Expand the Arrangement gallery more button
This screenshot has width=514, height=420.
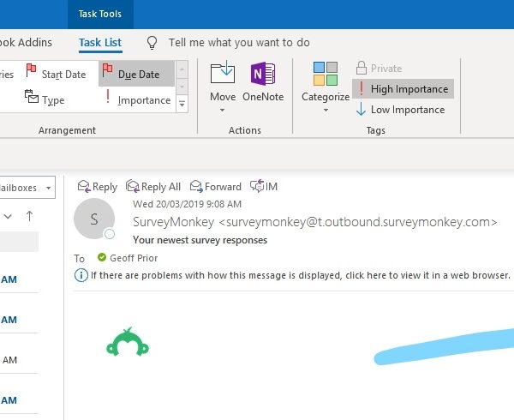[182, 104]
